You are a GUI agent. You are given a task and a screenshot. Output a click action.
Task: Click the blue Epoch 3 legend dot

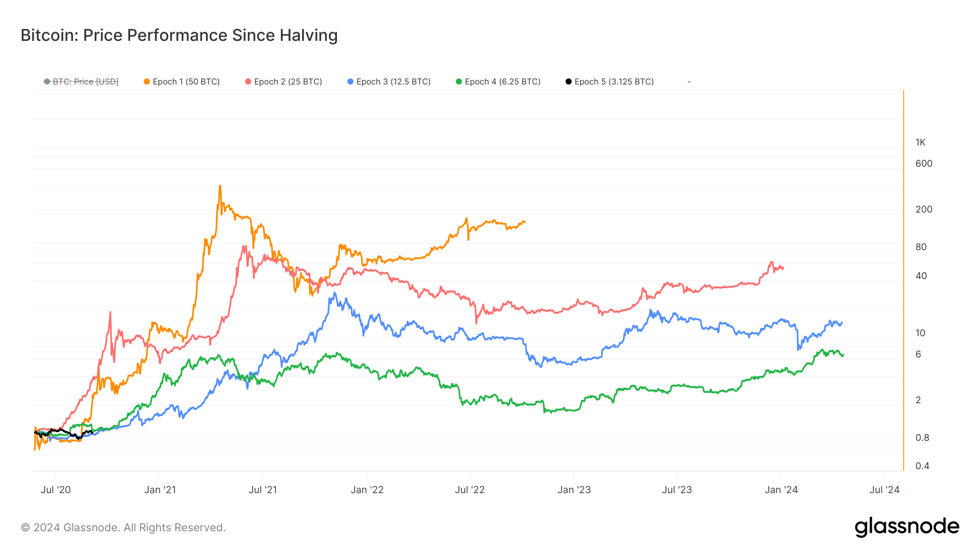[x=350, y=82]
